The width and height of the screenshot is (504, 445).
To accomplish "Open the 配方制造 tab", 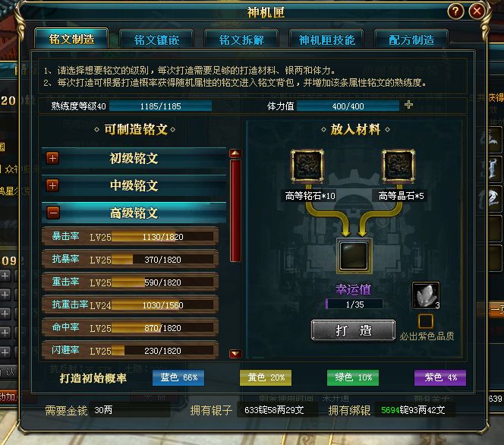I will 411,40.
